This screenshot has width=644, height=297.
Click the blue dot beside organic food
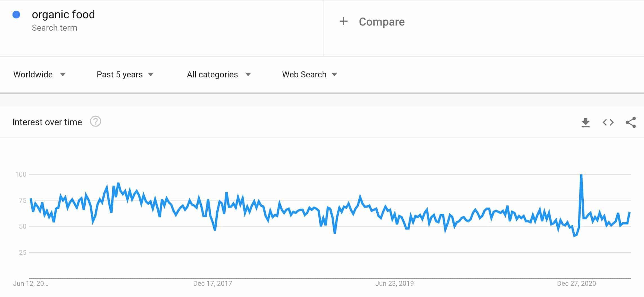tap(17, 14)
